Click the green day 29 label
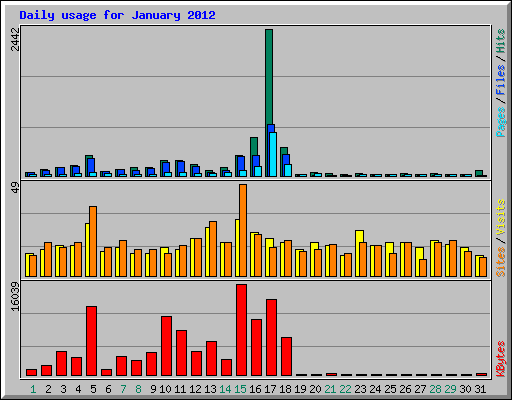 450,389
